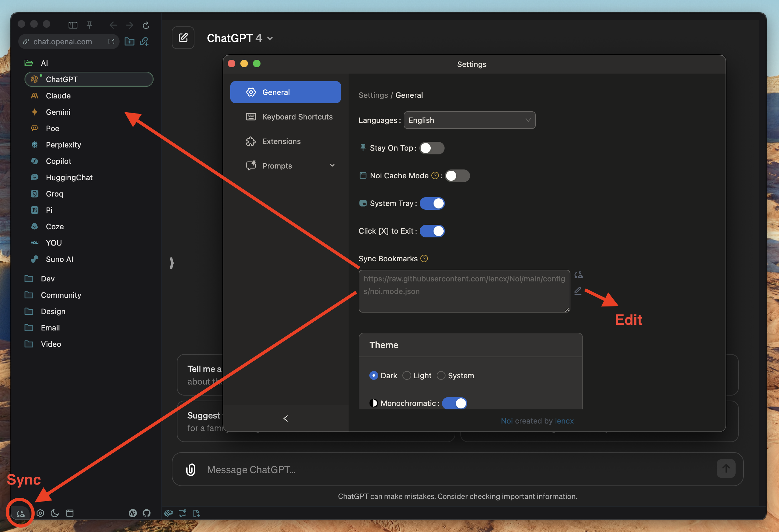Click the lencx creator link
Image resolution: width=779 pixels, height=532 pixels.
[x=564, y=421]
